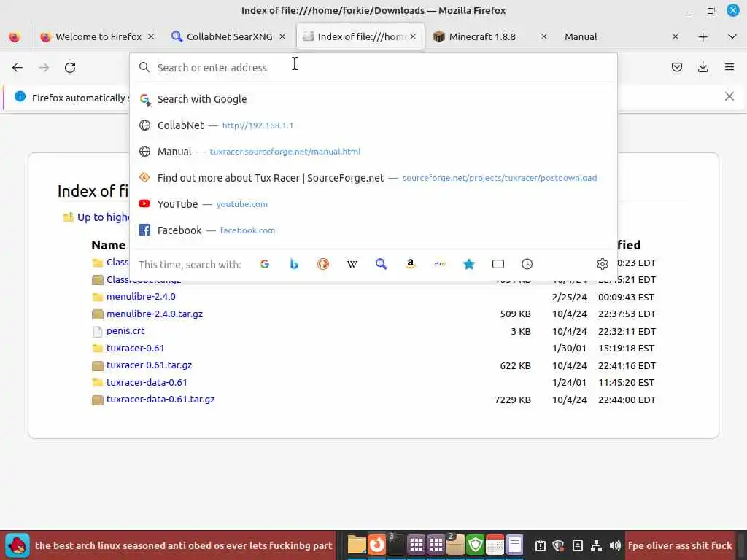Screen dimensions: 747x560
Task: Switch to Firefox in the taskbar
Action: (376, 545)
